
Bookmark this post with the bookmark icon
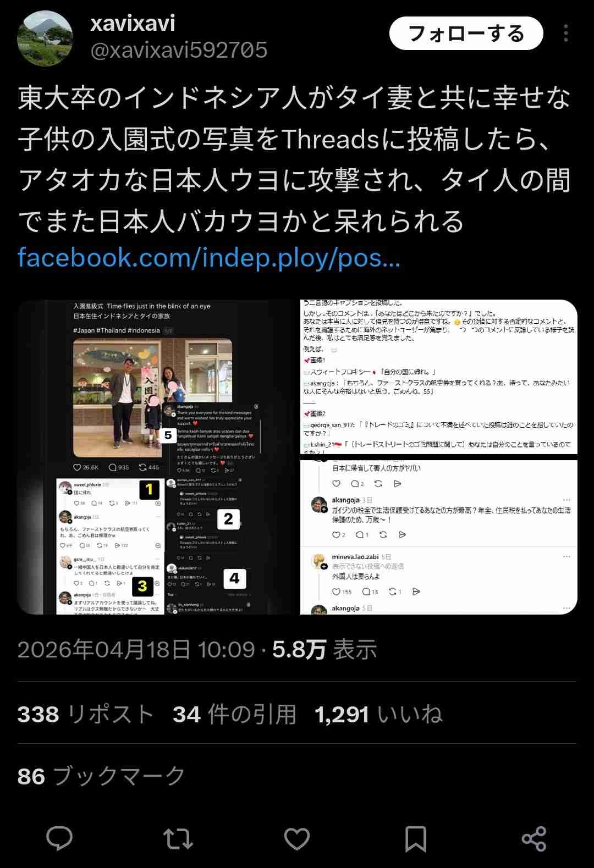pos(415,839)
